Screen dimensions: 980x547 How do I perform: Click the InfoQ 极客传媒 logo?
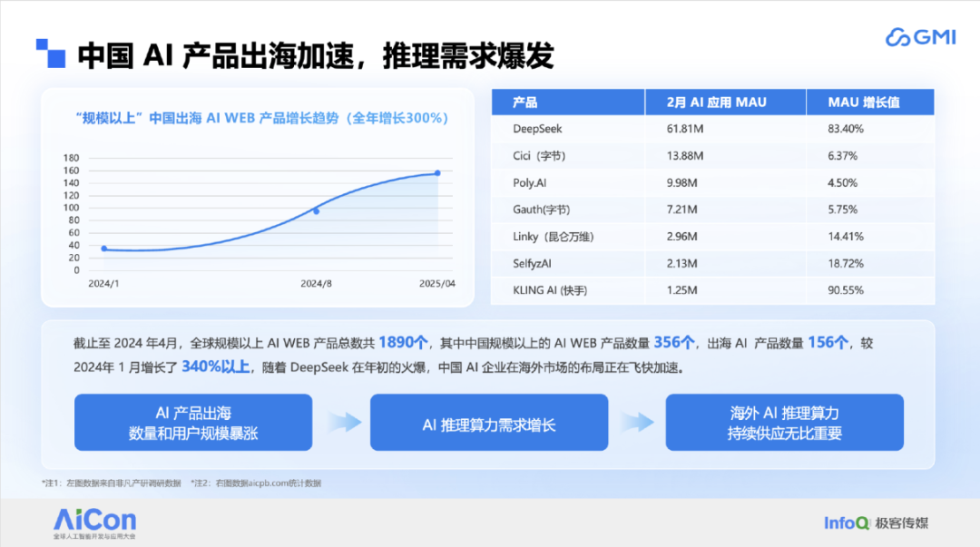877,523
